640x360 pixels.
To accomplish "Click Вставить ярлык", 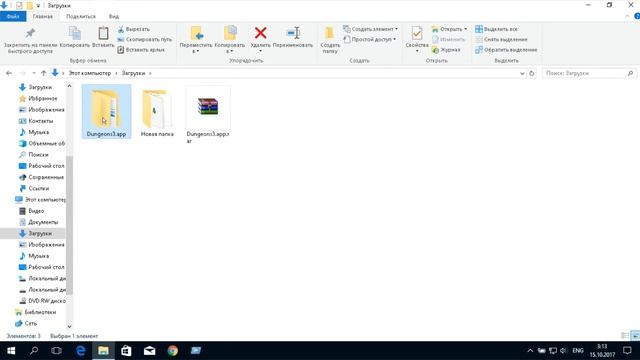I will pos(141,50).
